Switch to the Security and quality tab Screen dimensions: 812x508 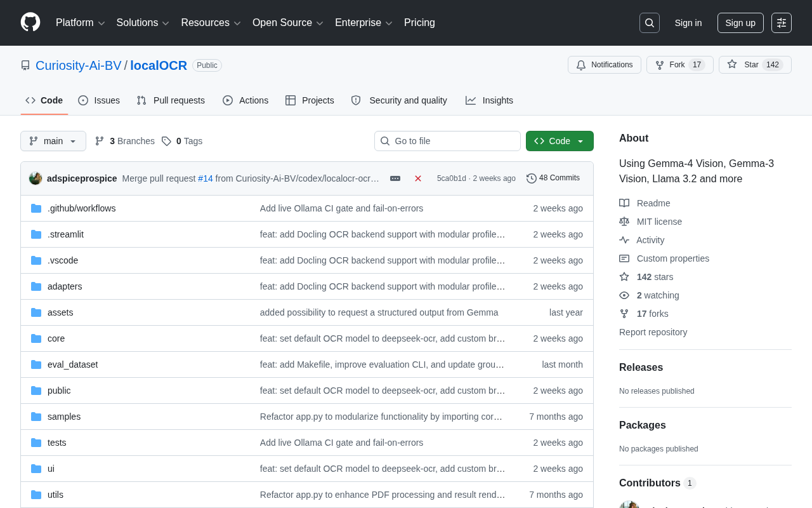[x=399, y=100]
